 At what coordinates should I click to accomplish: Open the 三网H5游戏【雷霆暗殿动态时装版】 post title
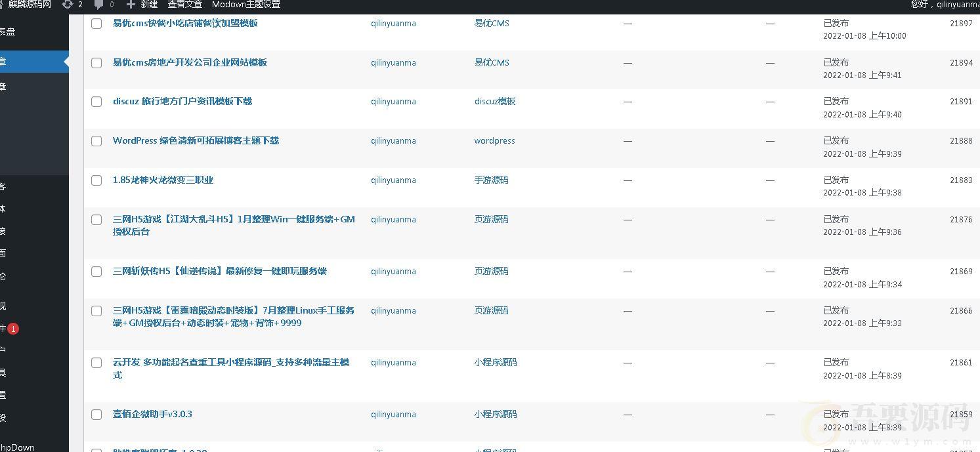pos(234,316)
